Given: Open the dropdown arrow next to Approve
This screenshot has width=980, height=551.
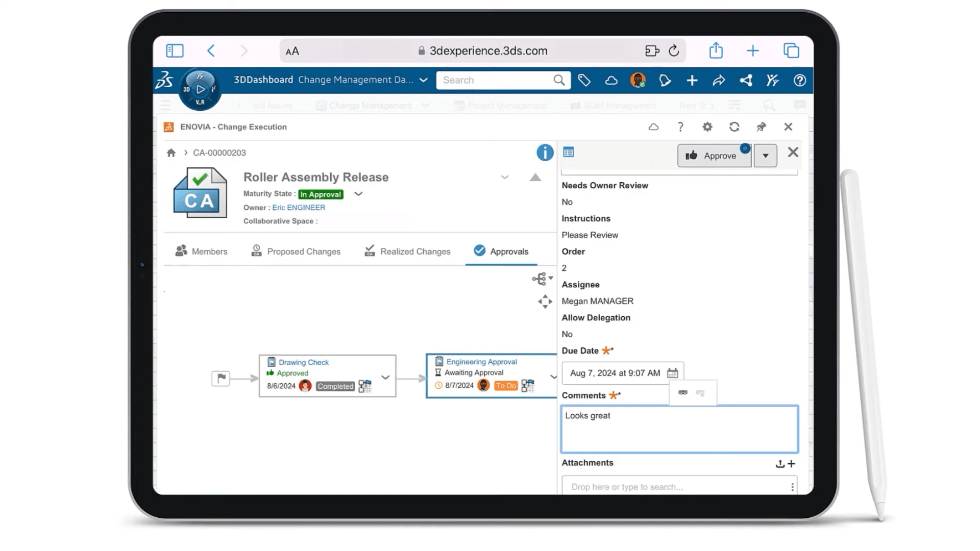Looking at the screenshot, I should click(x=765, y=156).
